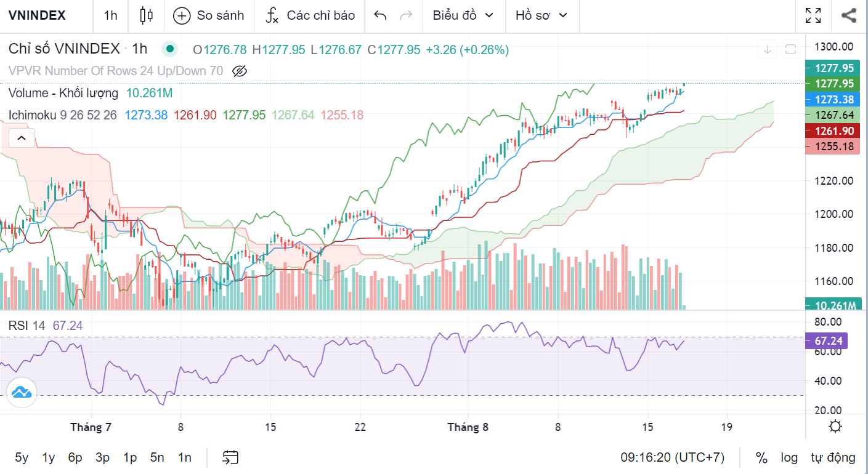This screenshot has width=868, height=474.
Task: Select Volume - Khối lượng indicator legend
Action: point(63,93)
